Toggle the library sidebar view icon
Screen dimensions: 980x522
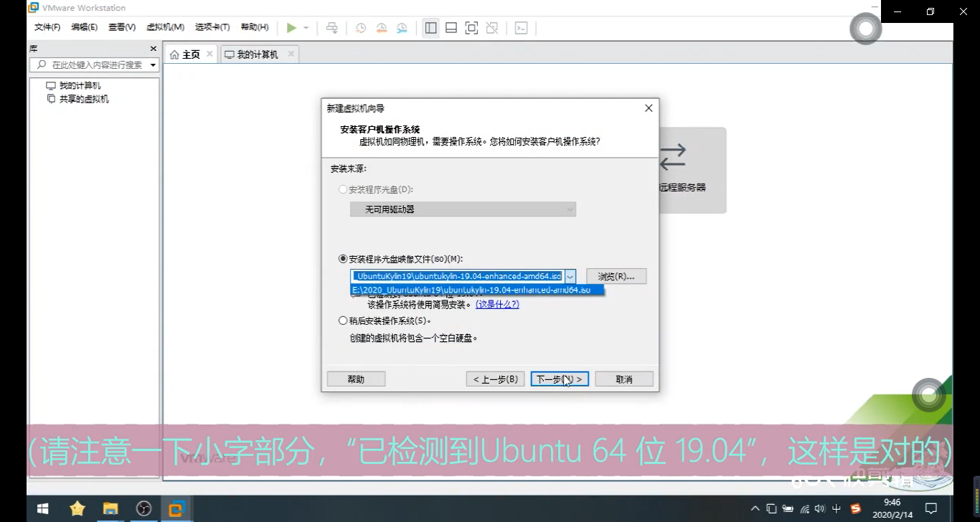[x=430, y=28]
